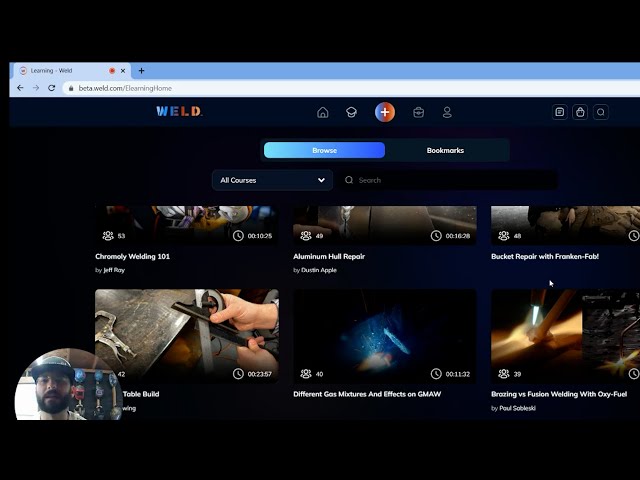
Task: Switch to the Bookmarks tab
Action: 445,150
